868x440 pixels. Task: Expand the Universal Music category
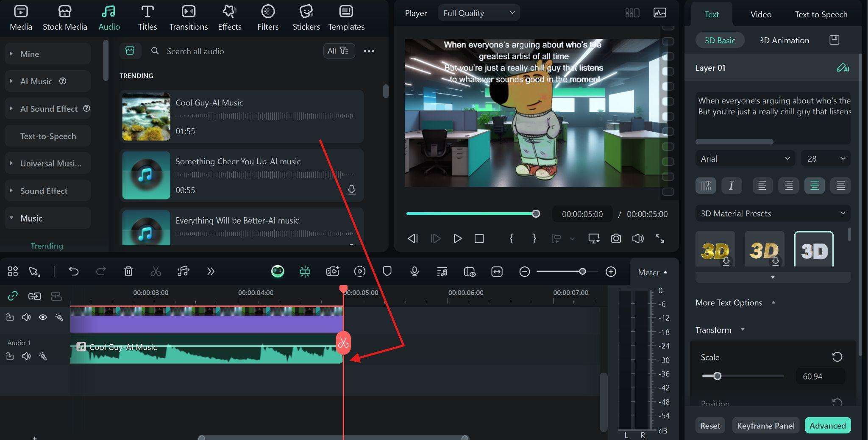pyautogui.click(x=48, y=163)
